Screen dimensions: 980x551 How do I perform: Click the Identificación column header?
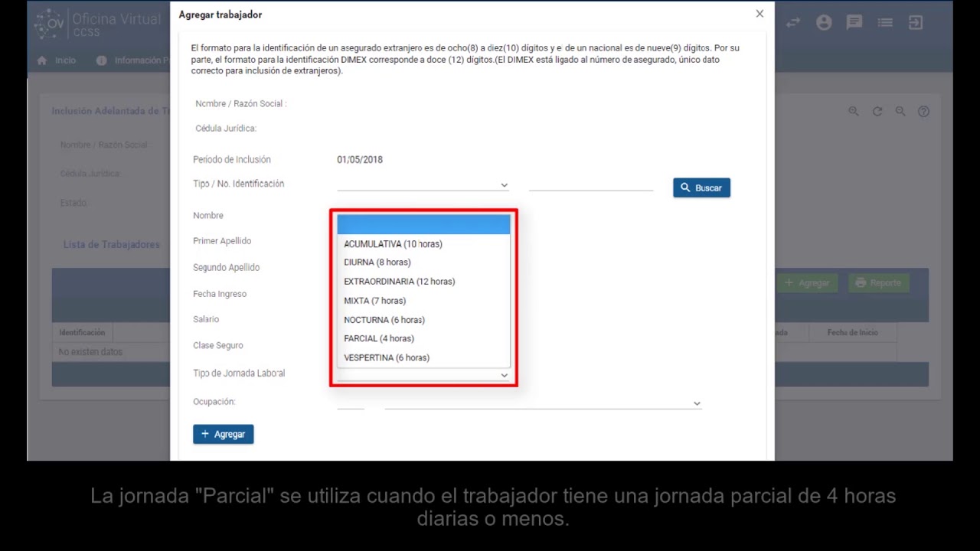coord(82,333)
